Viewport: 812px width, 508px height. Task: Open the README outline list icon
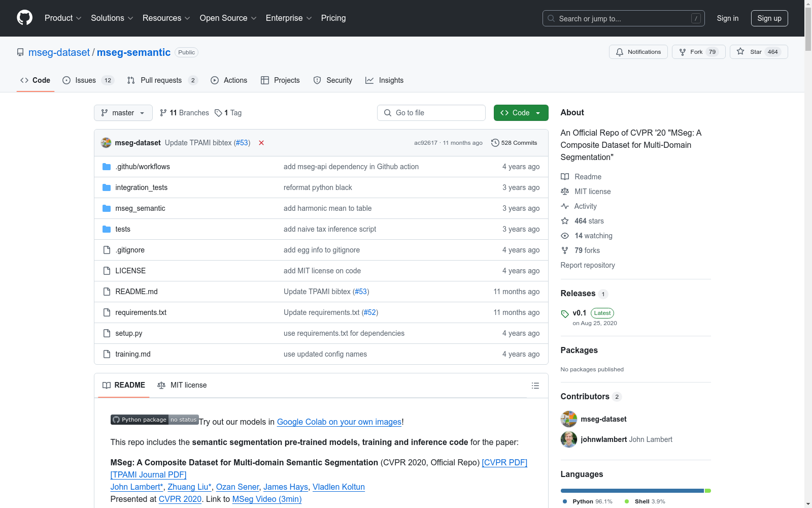click(535, 386)
